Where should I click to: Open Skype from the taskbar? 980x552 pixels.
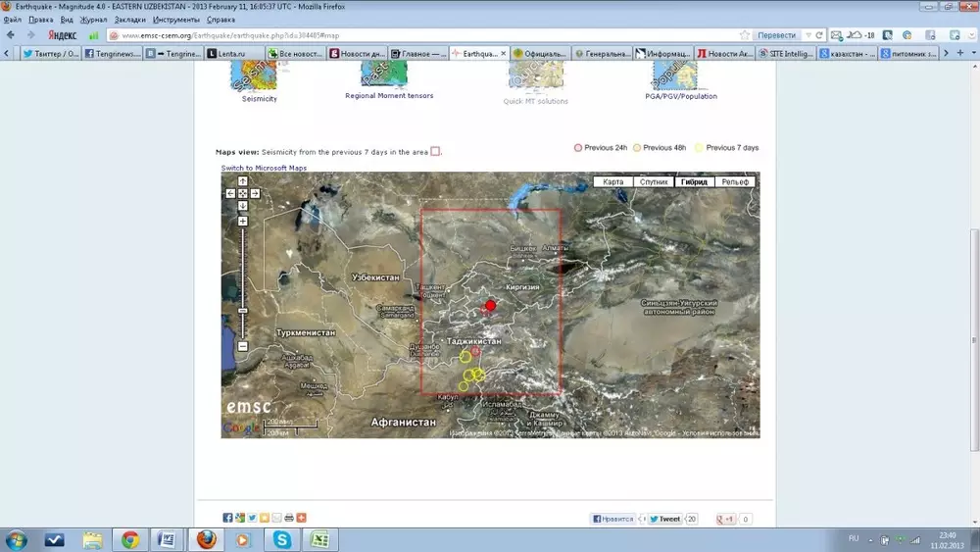tap(282, 539)
